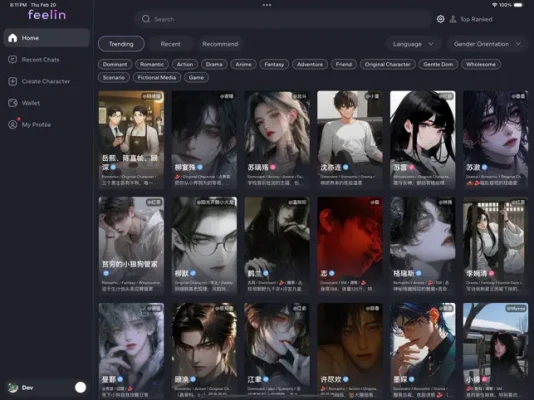
Task: Filter by the Game tag
Action: coord(197,78)
